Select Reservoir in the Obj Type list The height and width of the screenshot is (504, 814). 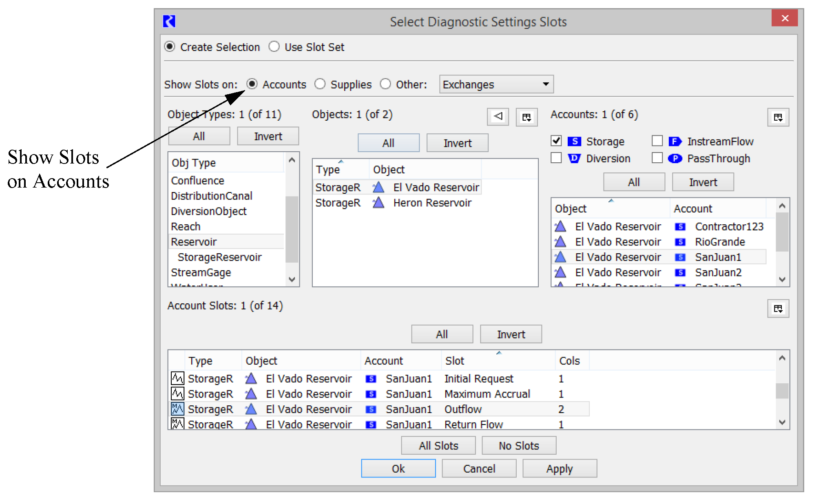click(x=194, y=242)
